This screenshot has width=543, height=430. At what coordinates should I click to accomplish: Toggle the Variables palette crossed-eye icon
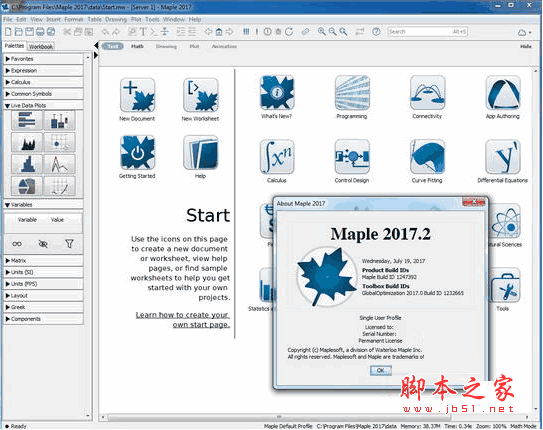[43, 244]
